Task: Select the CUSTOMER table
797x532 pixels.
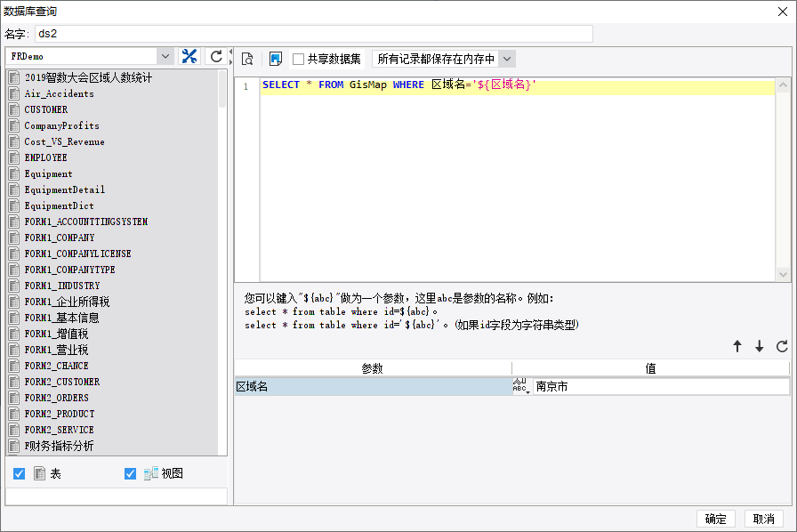Action: point(45,109)
